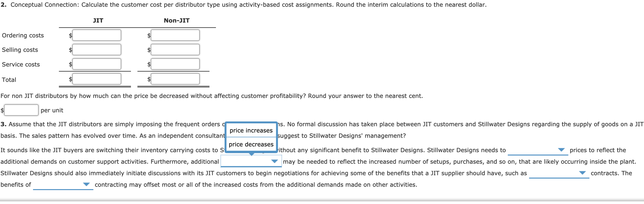Click the JIT Selling costs input field
The image size is (644, 204).
96,49
